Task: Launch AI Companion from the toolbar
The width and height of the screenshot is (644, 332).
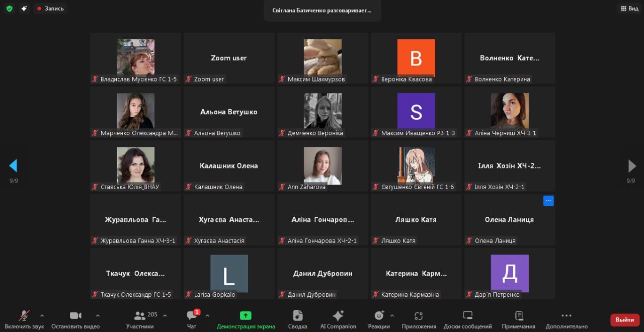Action: pyautogui.click(x=338, y=319)
